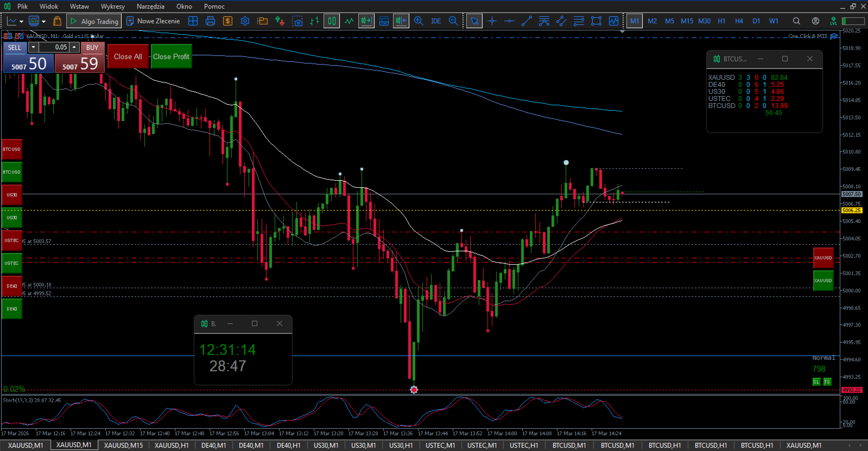The image size is (868, 451).
Task: Expand the chart type dropdown arrow
Action: 21,22
